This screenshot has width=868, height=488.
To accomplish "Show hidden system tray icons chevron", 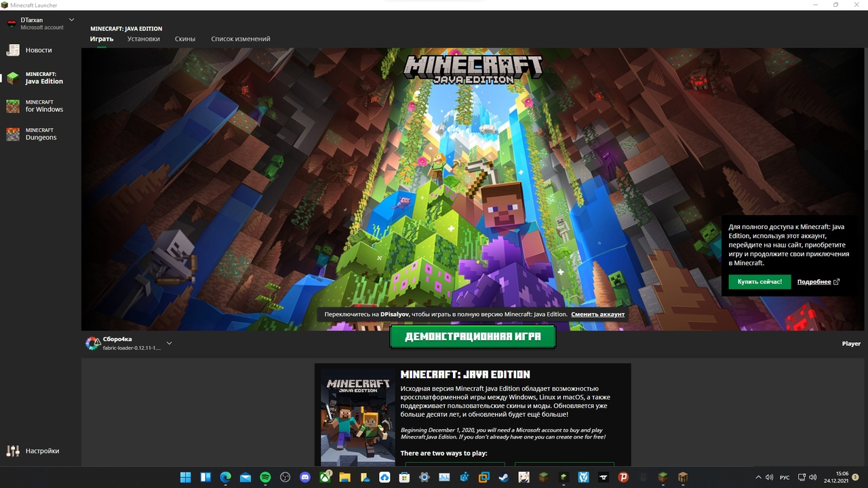I will (758, 477).
